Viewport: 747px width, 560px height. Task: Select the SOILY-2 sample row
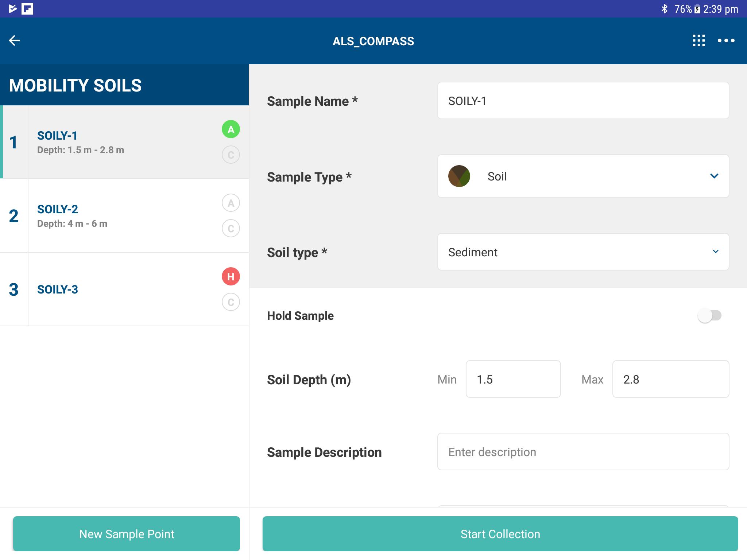coord(124,216)
